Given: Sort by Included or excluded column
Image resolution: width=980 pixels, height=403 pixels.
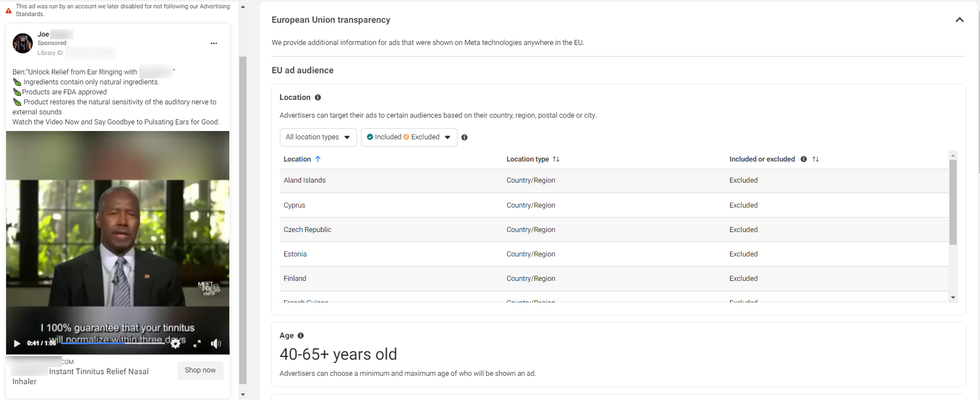Looking at the screenshot, I should click(x=816, y=159).
